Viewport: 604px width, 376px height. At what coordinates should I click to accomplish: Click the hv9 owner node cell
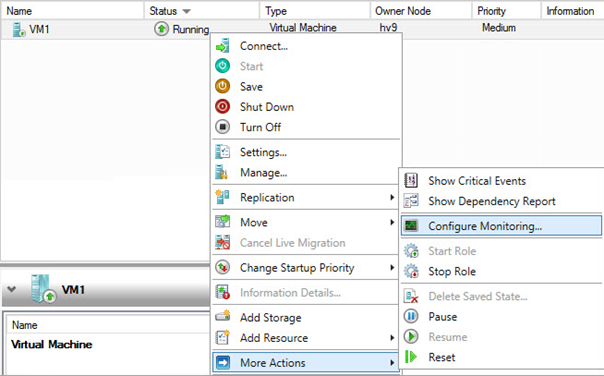coord(388,28)
